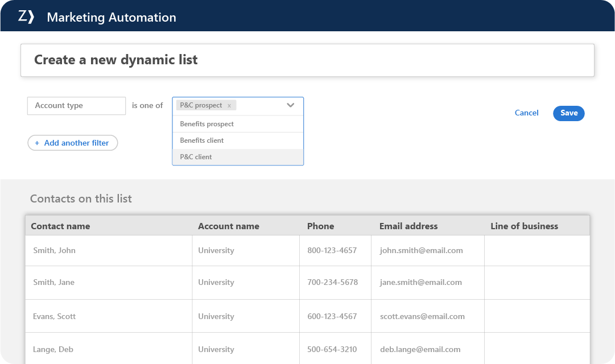This screenshot has height=364, width=615.
Task: Add another filter to the list
Action: click(x=72, y=143)
